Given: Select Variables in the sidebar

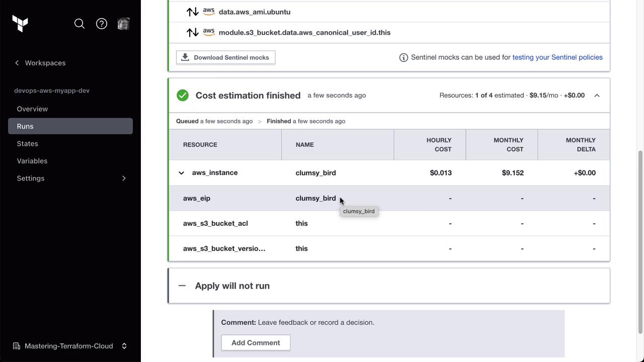Looking at the screenshot, I should coord(32,161).
